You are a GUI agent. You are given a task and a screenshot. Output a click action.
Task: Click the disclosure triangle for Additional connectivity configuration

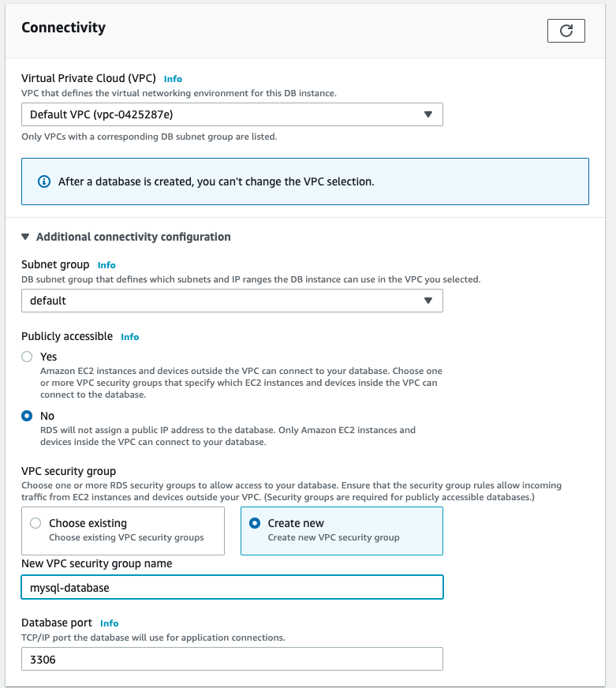click(x=25, y=237)
